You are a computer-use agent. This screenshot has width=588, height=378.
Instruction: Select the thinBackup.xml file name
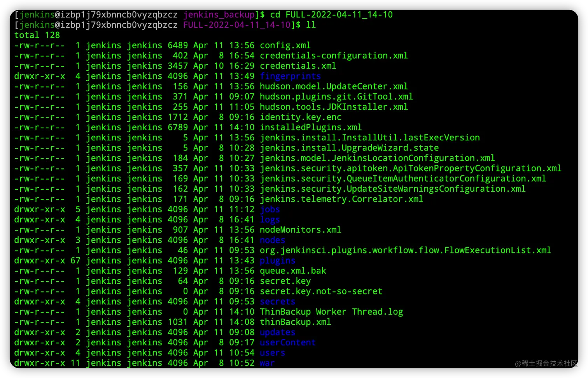tap(296, 322)
